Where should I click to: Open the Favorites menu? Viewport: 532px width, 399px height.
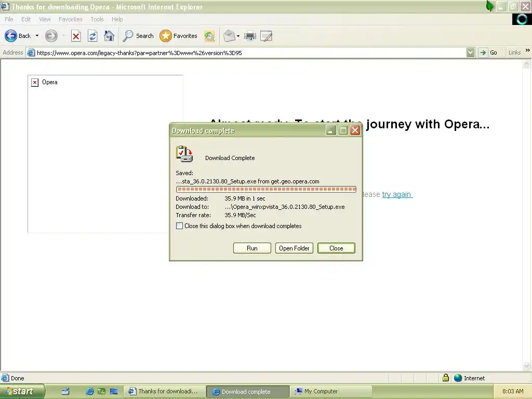point(70,19)
